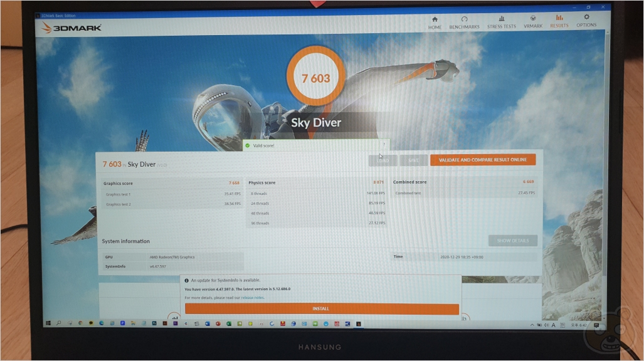Open File Explorer from the taskbar
Image resolution: width=644 pixels, height=361 pixels.
click(x=133, y=323)
